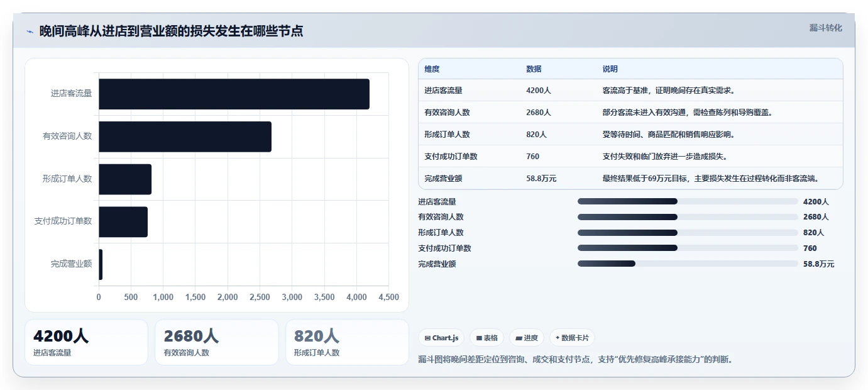Click the 维度 table column header
Screen dimensions: 868x390
(x=432, y=69)
